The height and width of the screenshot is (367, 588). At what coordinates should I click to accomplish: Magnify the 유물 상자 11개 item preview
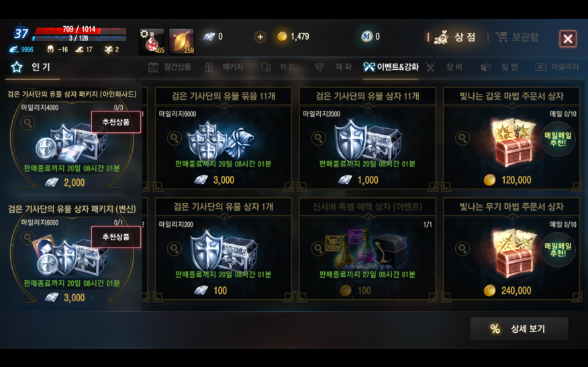click(x=318, y=138)
